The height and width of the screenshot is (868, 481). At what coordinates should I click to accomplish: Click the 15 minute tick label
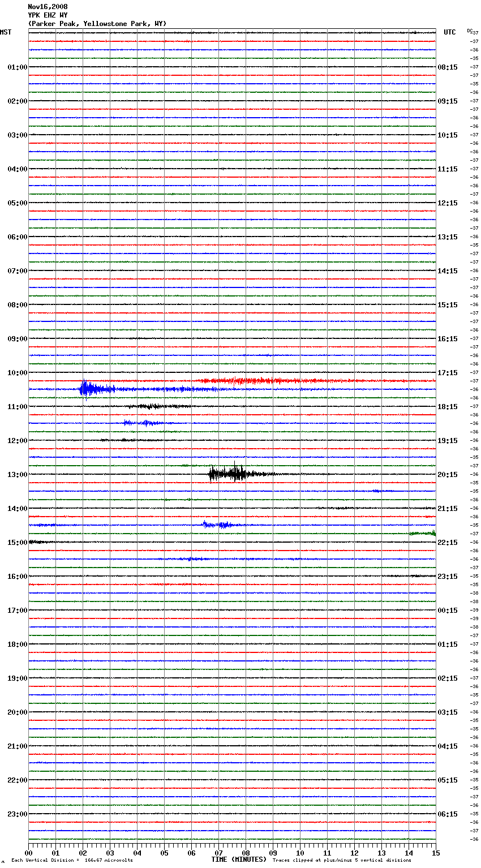tap(436, 853)
